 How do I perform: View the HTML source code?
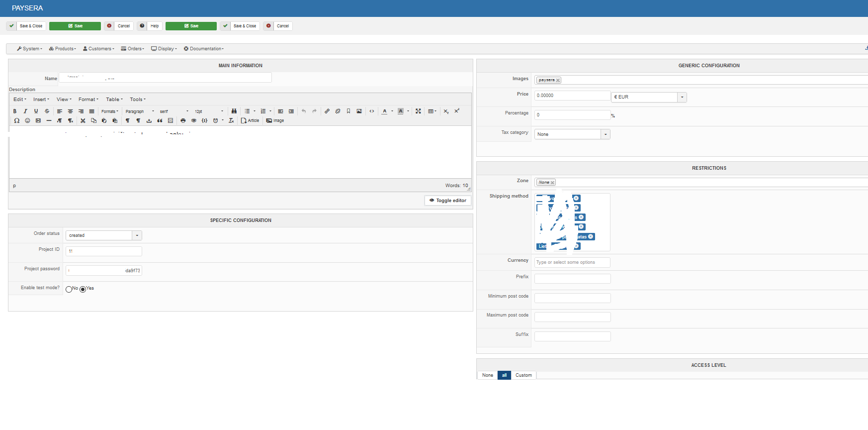click(372, 111)
